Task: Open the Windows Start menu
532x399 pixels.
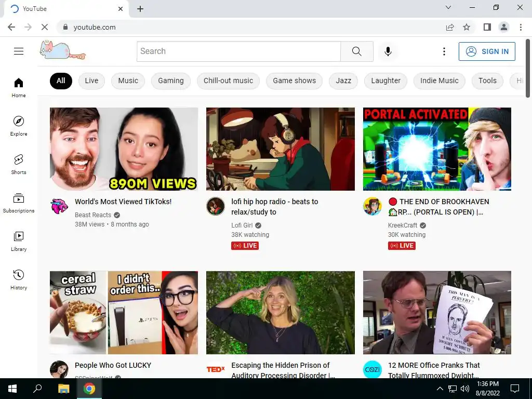Action: coord(12,389)
